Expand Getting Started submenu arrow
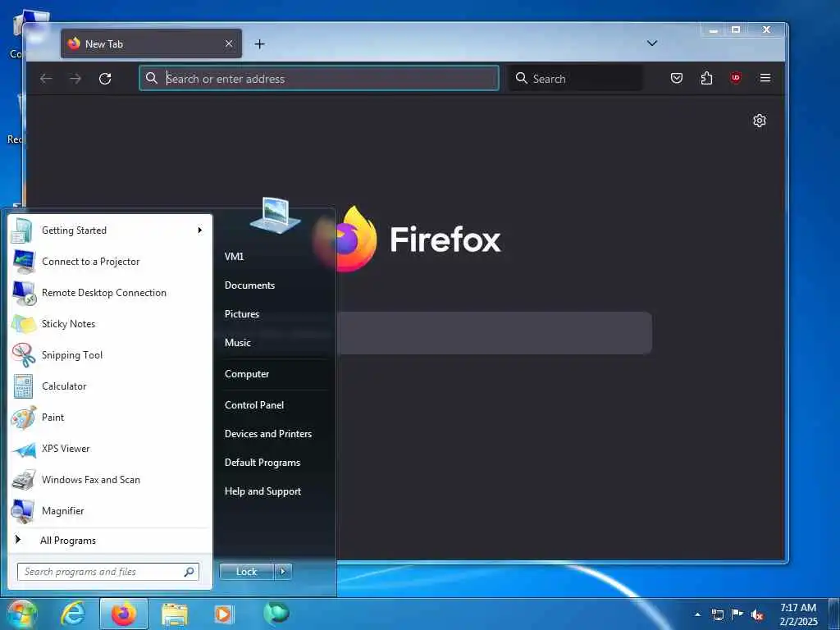840x630 pixels. (200, 231)
